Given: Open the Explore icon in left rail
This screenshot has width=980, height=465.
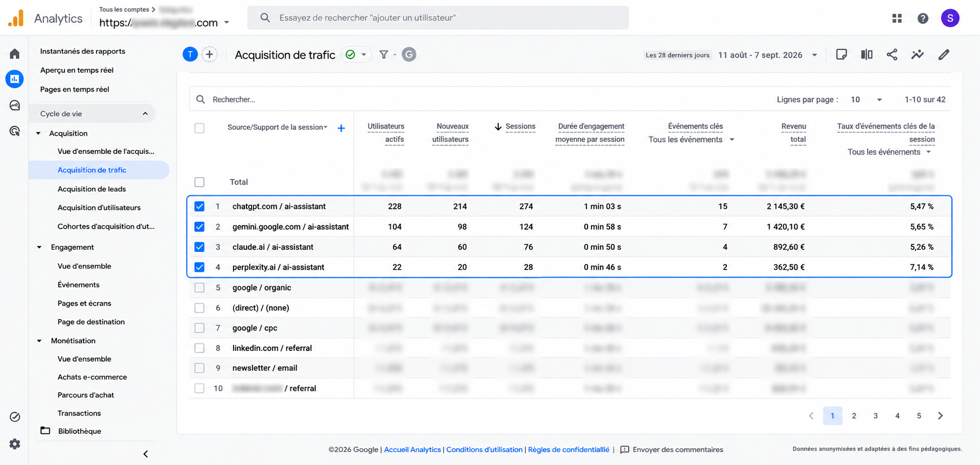Looking at the screenshot, I should (x=15, y=105).
